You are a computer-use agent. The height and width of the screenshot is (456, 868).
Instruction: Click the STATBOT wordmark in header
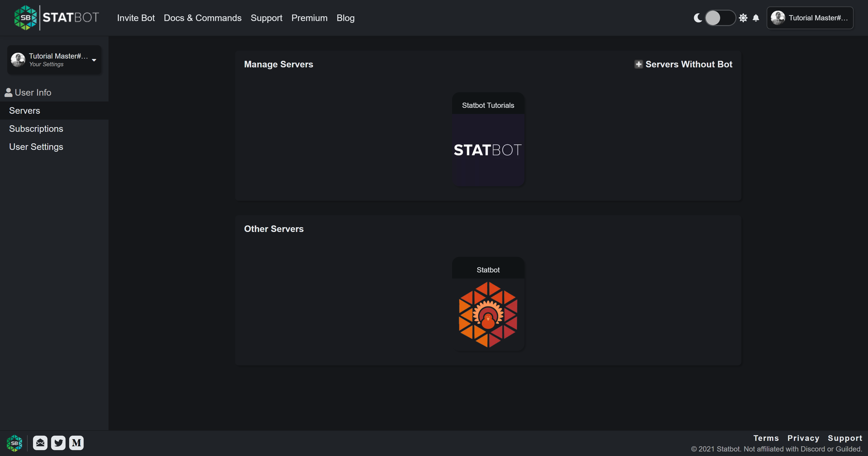(71, 18)
